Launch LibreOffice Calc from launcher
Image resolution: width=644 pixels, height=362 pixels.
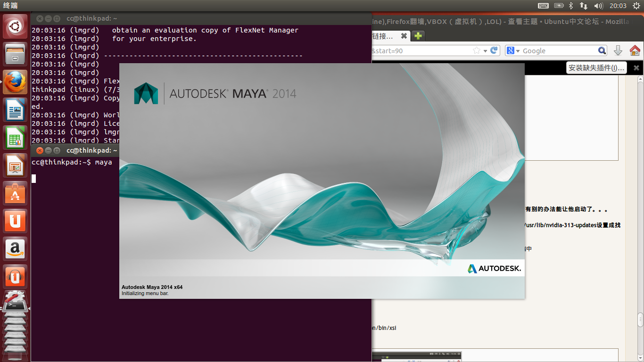coord(15,137)
